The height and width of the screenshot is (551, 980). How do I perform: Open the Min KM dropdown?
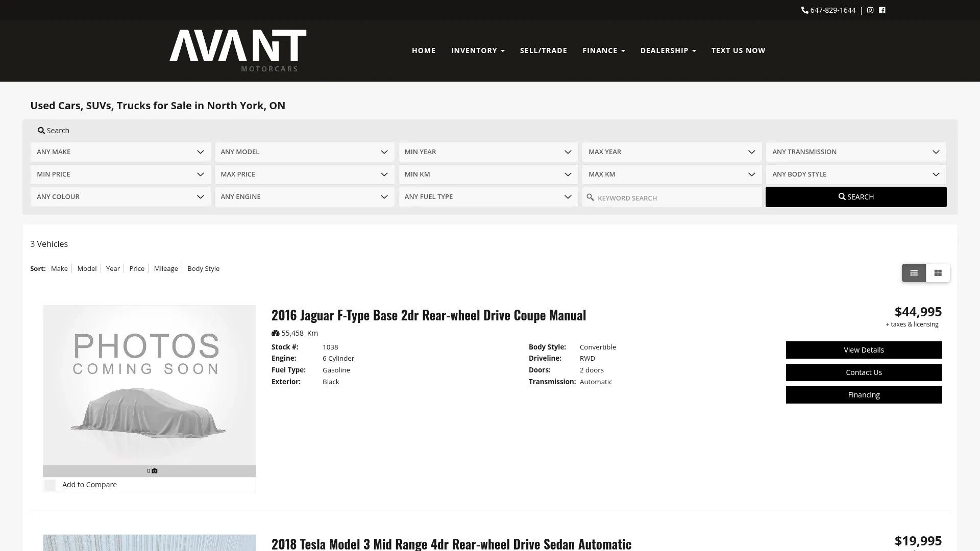[x=488, y=174]
